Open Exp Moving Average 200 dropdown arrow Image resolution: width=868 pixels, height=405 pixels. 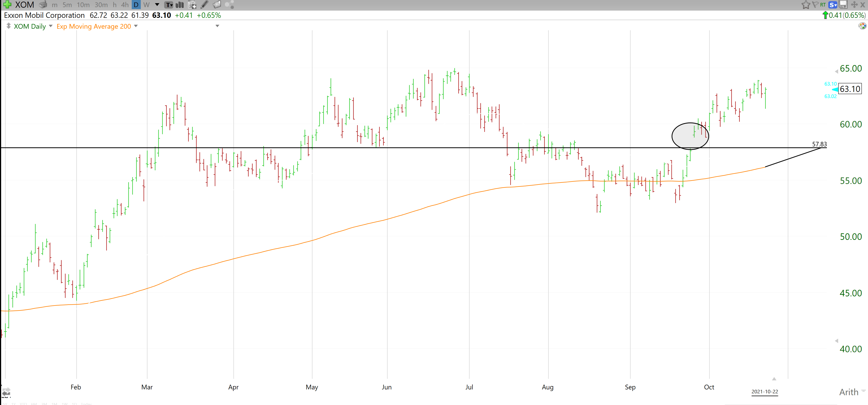click(136, 26)
